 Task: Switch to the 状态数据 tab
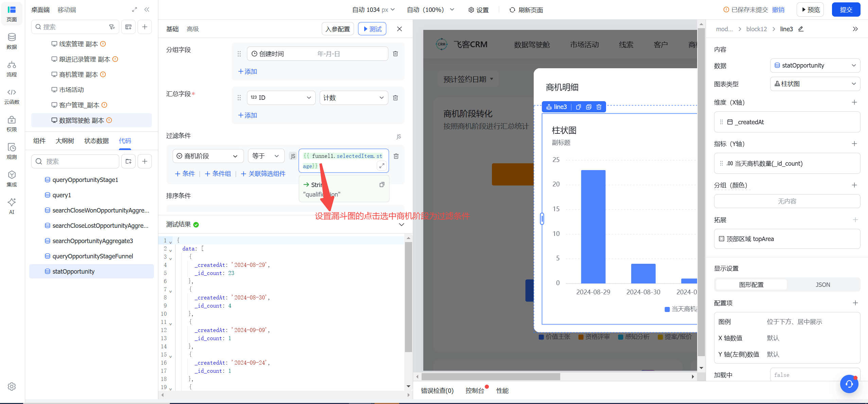tap(96, 141)
